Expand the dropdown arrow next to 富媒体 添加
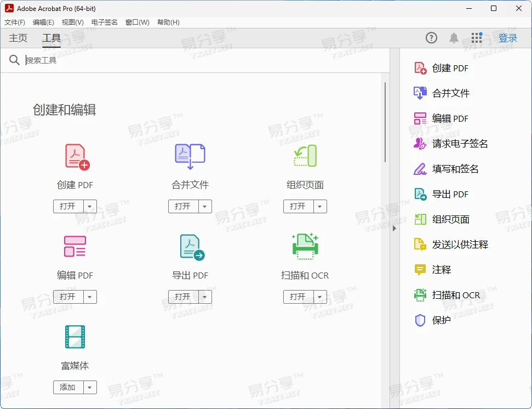532x409 pixels. click(x=90, y=387)
